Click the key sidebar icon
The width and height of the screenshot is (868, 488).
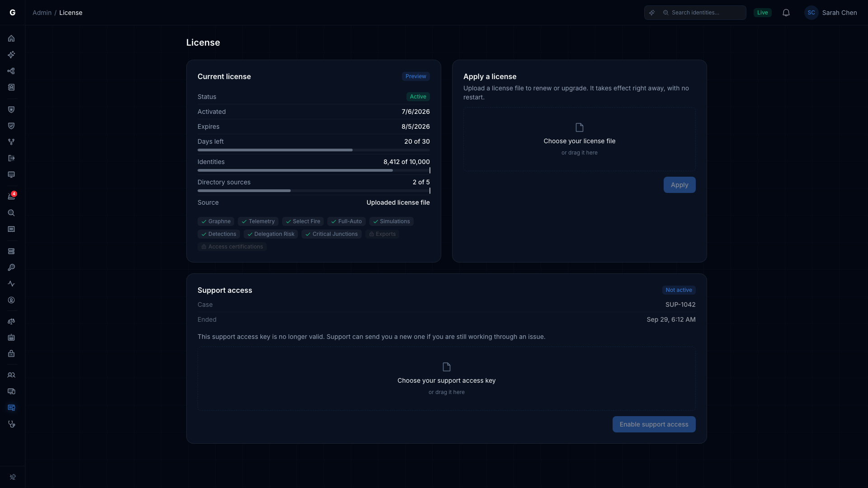click(x=11, y=267)
